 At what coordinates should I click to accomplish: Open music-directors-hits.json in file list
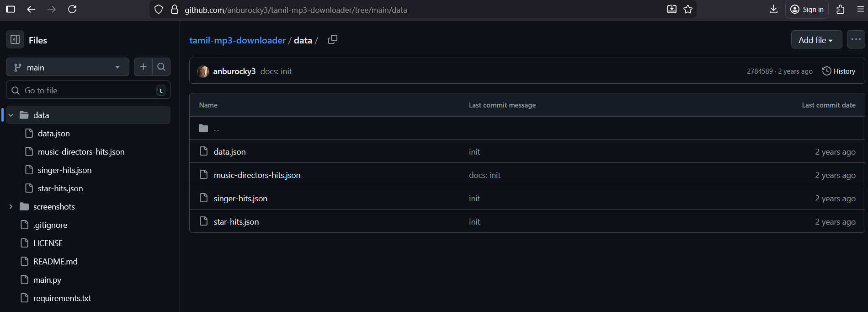tap(257, 175)
